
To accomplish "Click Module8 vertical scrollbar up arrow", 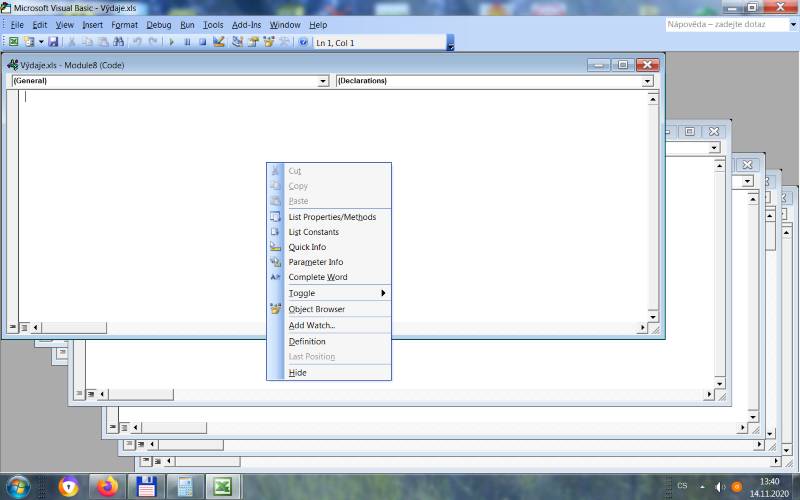I will (x=653, y=99).
